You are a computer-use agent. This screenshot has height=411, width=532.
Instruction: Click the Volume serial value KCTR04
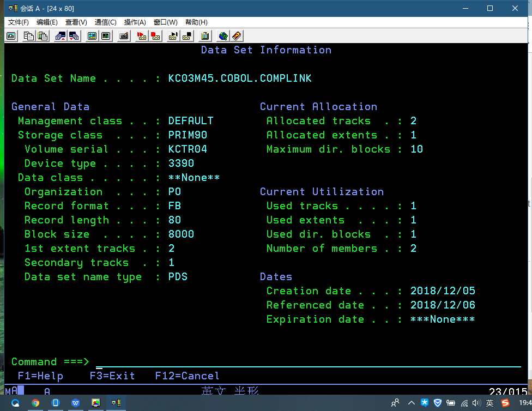(x=188, y=149)
